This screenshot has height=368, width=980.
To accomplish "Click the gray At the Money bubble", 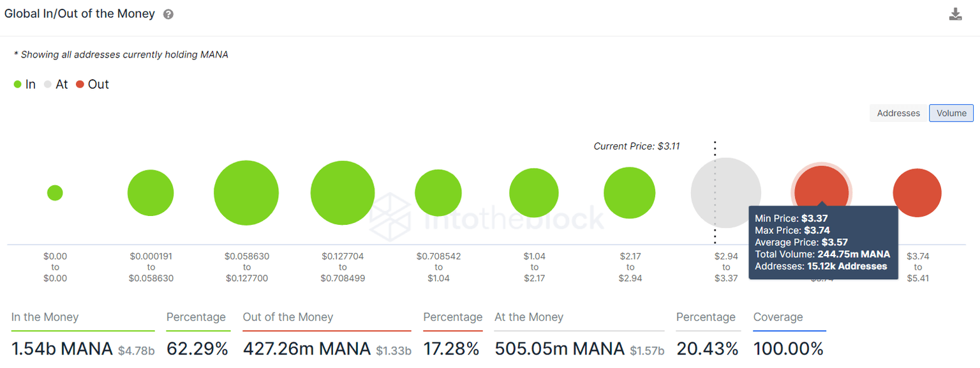I will click(726, 193).
